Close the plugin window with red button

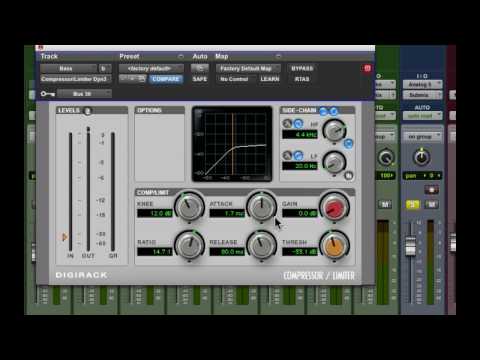[x=40, y=48]
